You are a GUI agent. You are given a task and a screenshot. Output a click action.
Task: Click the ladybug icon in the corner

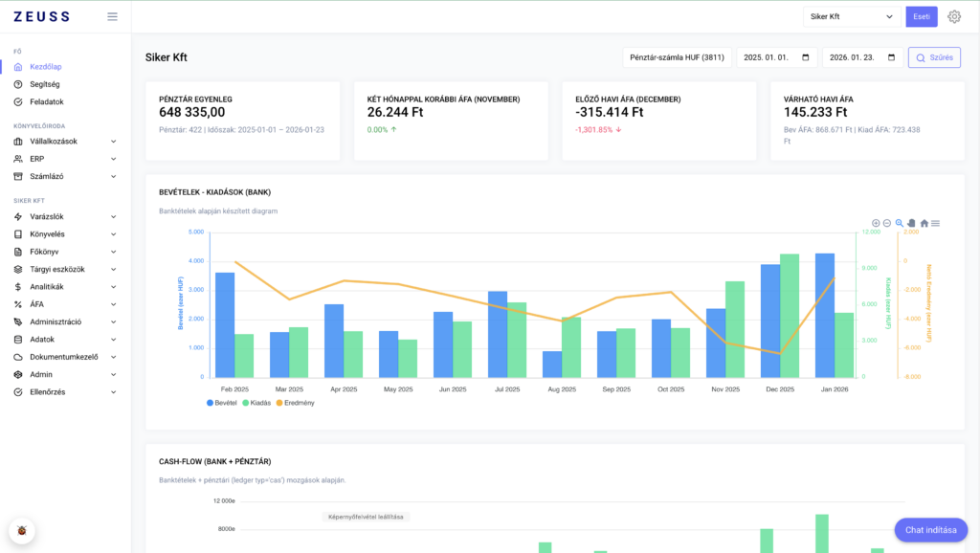click(x=21, y=531)
